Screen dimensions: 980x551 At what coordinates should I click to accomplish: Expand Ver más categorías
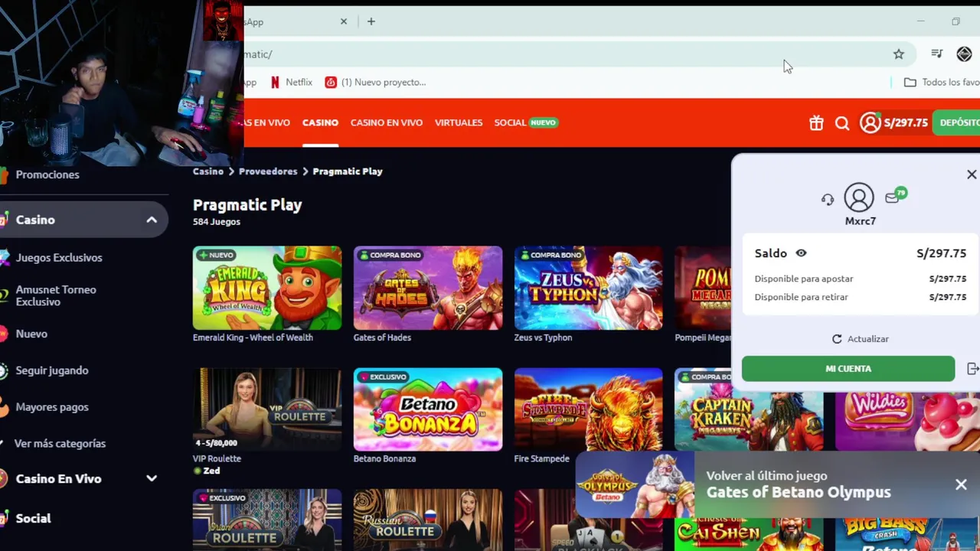point(60,444)
